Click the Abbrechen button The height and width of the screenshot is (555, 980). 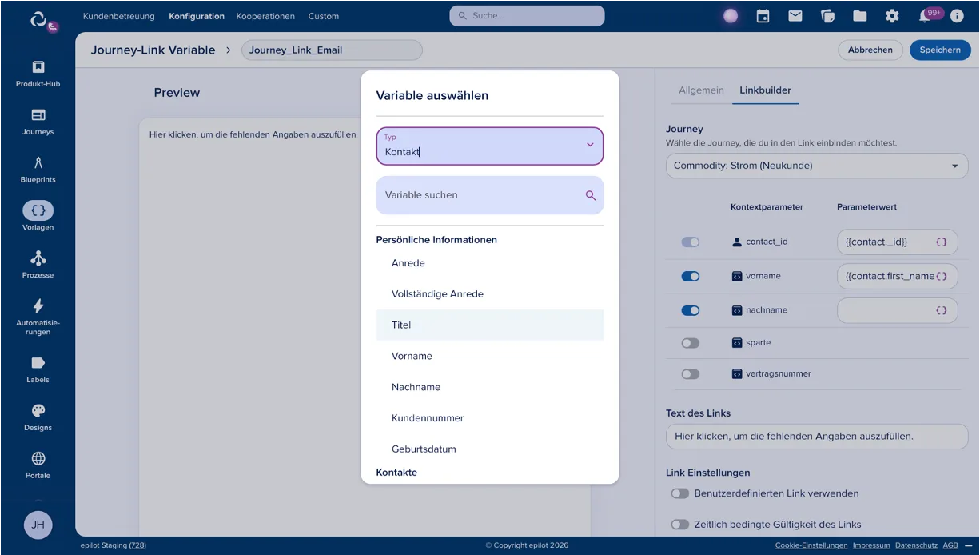pyautogui.click(x=870, y=50)
